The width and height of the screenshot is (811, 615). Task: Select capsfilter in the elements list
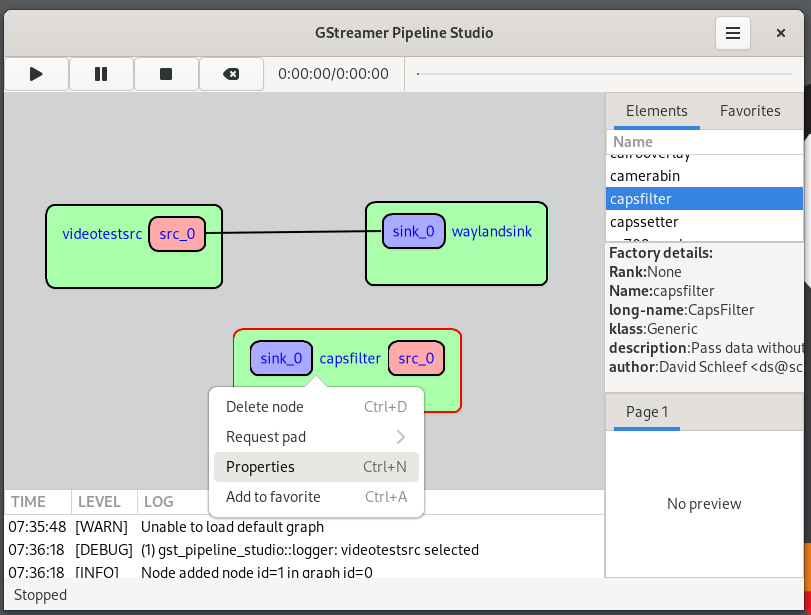(704, 199)
